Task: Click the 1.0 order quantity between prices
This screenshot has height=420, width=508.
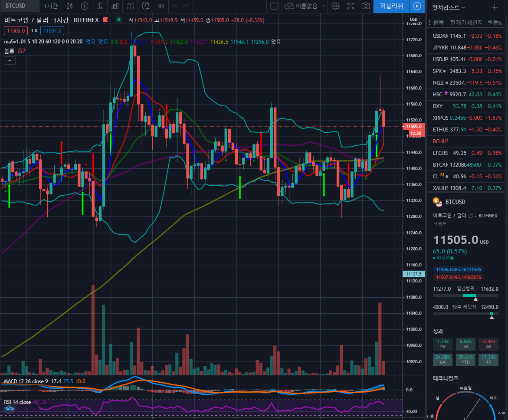Action: 34,31
